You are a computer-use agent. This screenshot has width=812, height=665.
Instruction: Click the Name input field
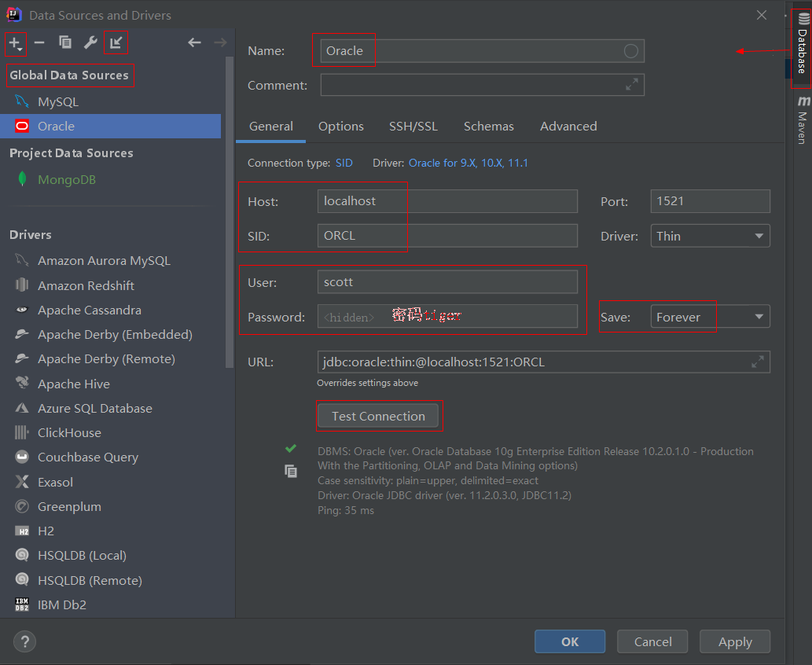[482, 51]
